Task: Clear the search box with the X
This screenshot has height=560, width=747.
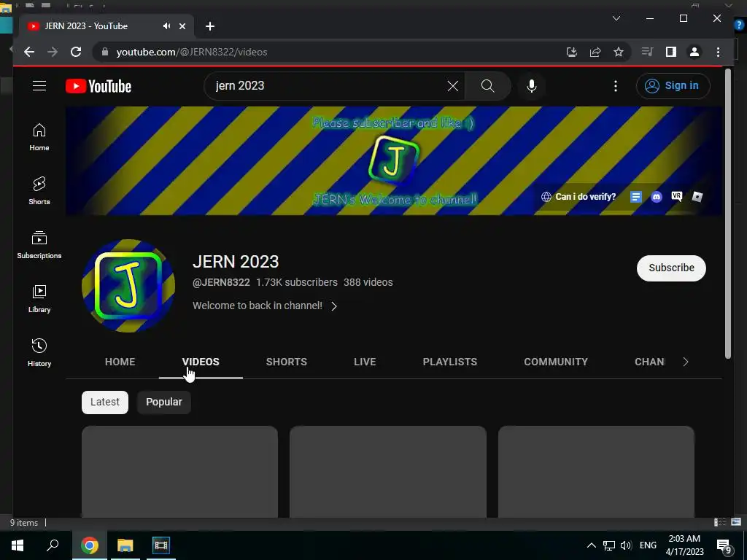Action: coord(452,86)
